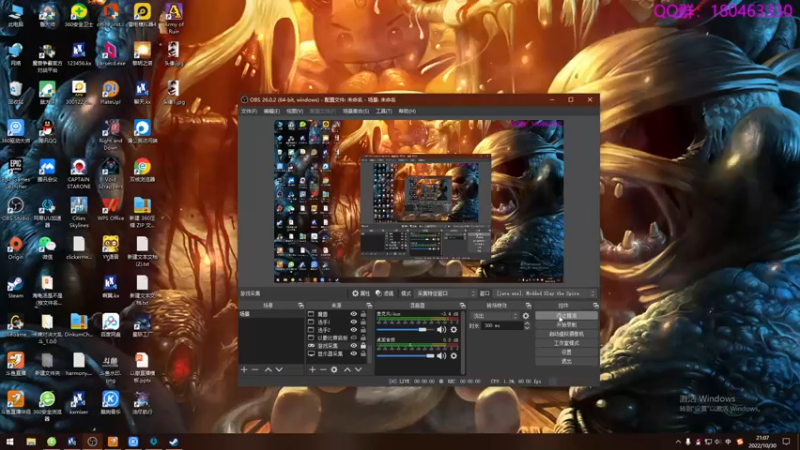Image resolution: width=800 pixels, height=450 pixels.
Task: Open desktop audio channel gear settings
Action: [454, 356]
